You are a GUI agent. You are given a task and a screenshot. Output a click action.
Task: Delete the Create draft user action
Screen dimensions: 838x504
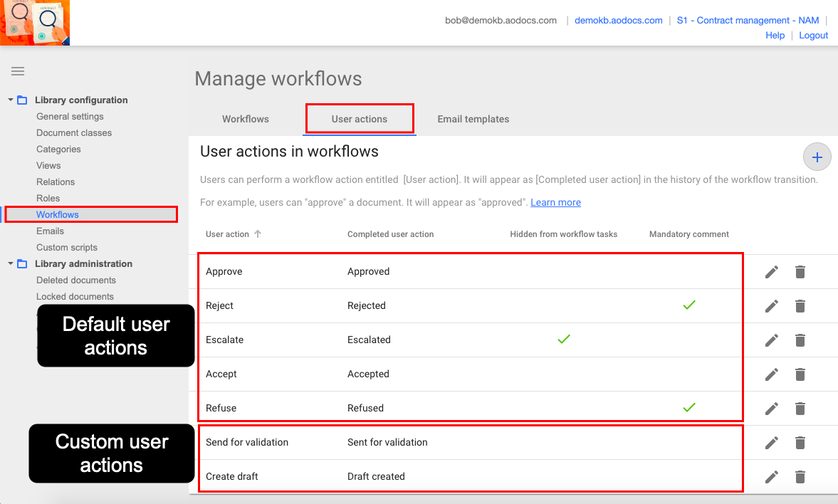(x=800, y=477)
